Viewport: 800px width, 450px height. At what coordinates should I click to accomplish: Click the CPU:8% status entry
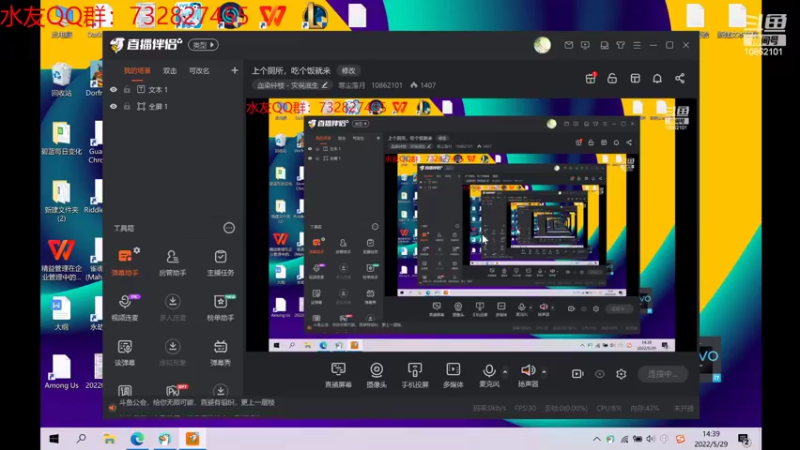pyautogui.click(x=609, y=408)
